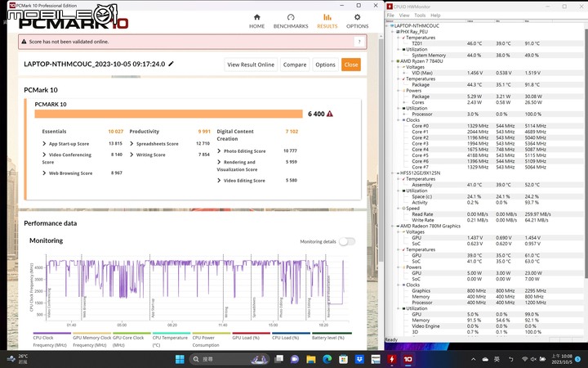This screenshot has height=368, width=588.
Task: Show hidden system tray icons
Action: click(473, 359)
